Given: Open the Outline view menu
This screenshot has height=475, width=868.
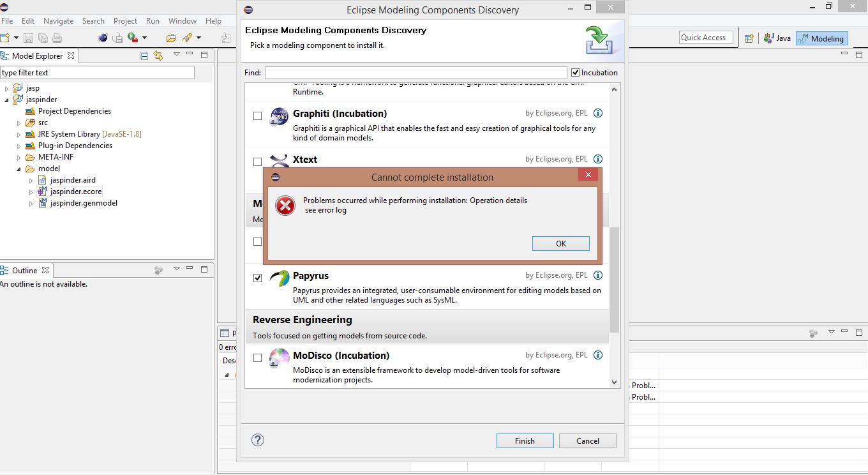Looking at the screenshot, I should tap(177, 269).
